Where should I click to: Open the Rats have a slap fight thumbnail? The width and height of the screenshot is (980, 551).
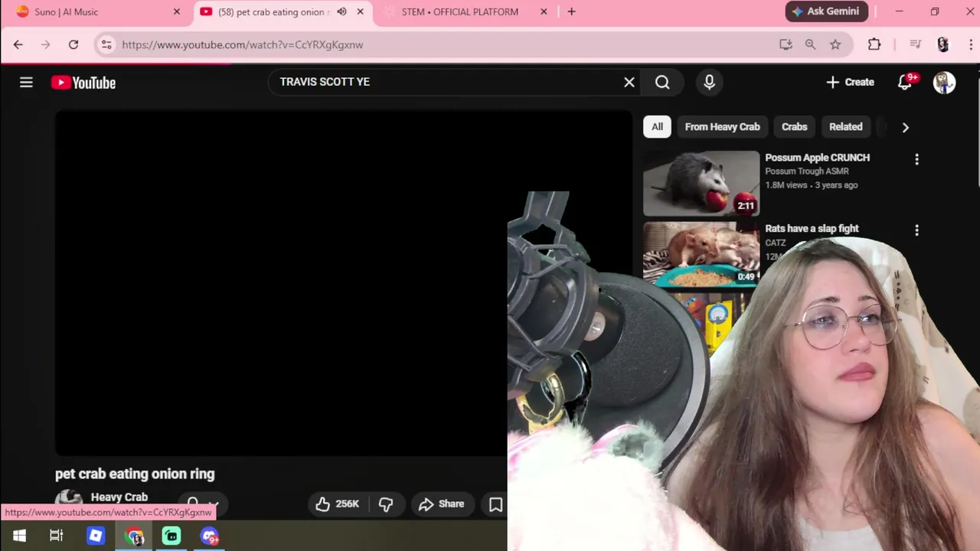[701, 254]
